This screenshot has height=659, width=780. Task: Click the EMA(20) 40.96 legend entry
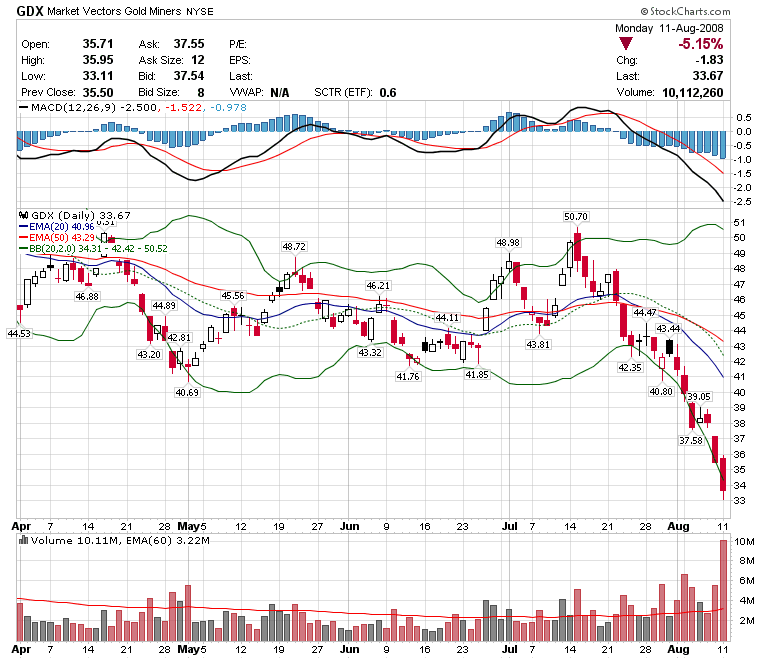click(x=56, y=227)
